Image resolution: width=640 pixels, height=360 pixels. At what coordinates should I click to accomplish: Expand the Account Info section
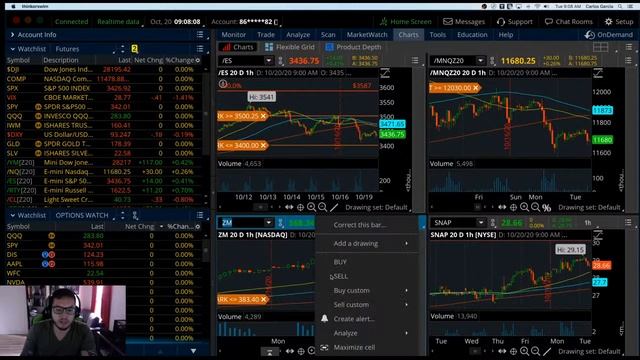point(12,35)
